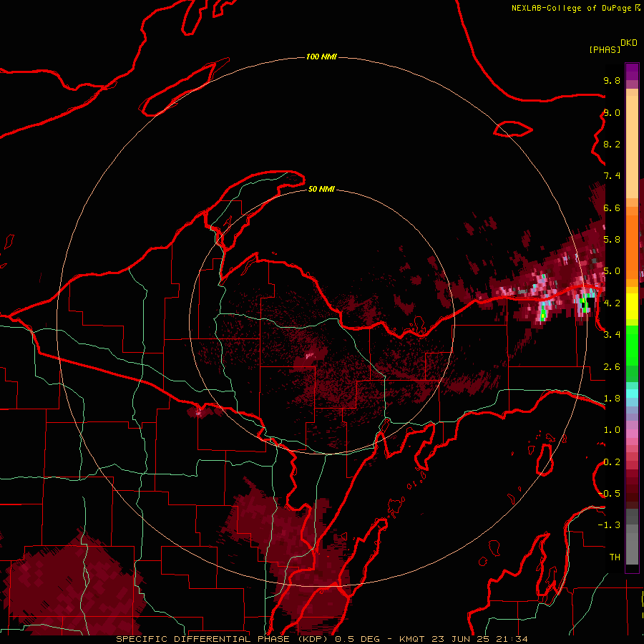Click the 5.8 scale value
This screenshot has height=644, width=644.
[x=612, y=240]
